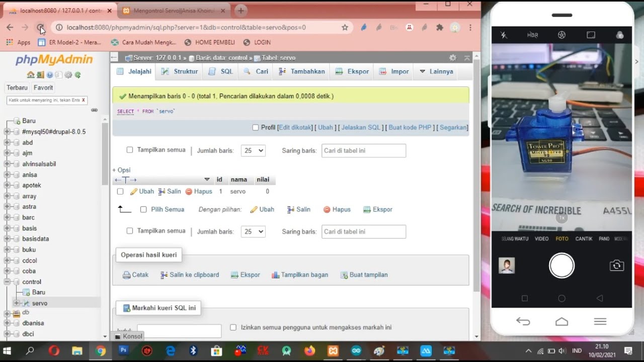
Task: Collapse the control database tree node
Action: [7, 282]
